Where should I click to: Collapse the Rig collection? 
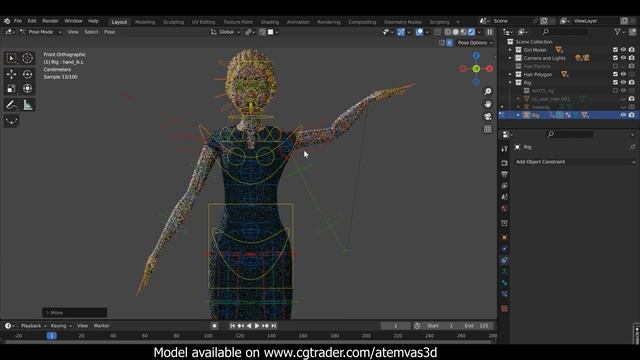click(x=510, y=82)
